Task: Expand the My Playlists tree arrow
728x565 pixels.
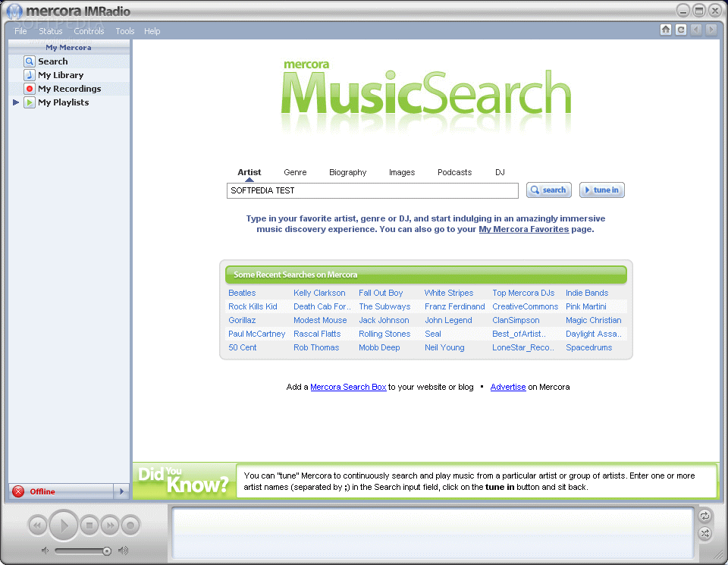Action: pos(16,102)
